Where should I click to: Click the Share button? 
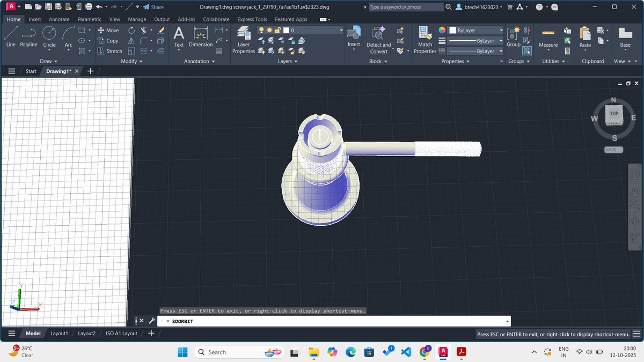(153, 7)
